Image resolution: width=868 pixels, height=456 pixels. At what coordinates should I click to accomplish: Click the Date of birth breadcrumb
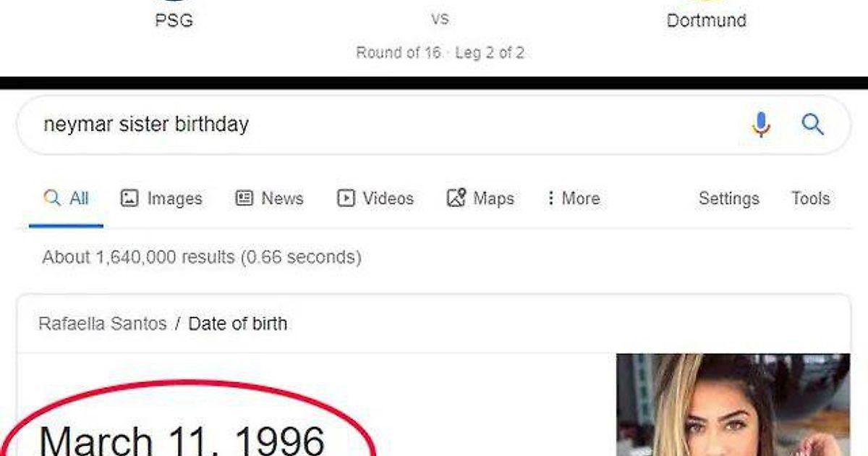(x=237, y=324)
